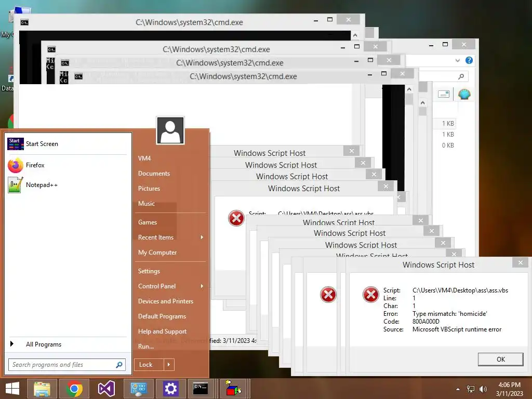
Task: Expand shutdown options arrow next to Lock
Action: (169, 365)
